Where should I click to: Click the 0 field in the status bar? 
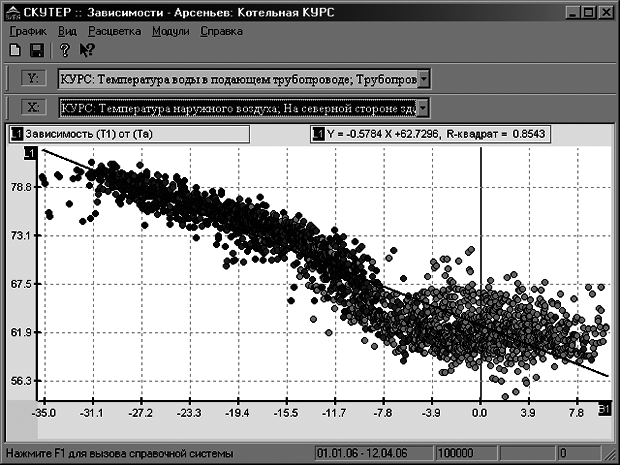pyautogui.click(x=577, y=453)
